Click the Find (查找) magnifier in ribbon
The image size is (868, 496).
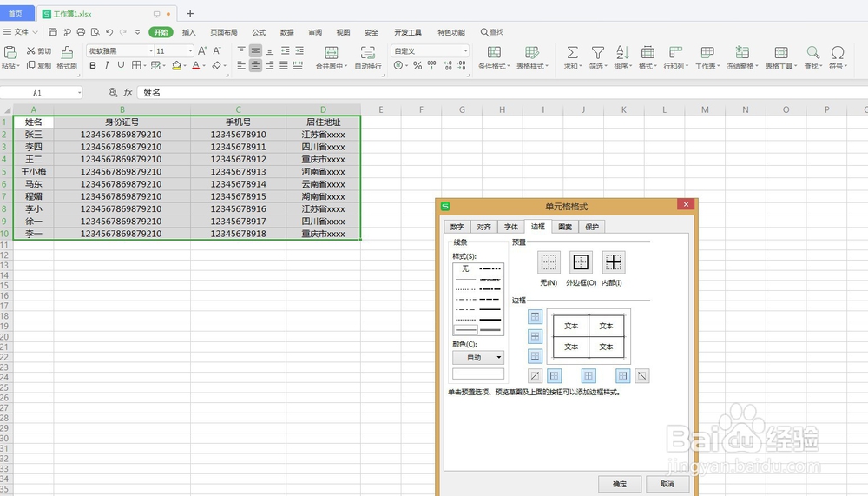pyautogui.click(x=812, y=53)
